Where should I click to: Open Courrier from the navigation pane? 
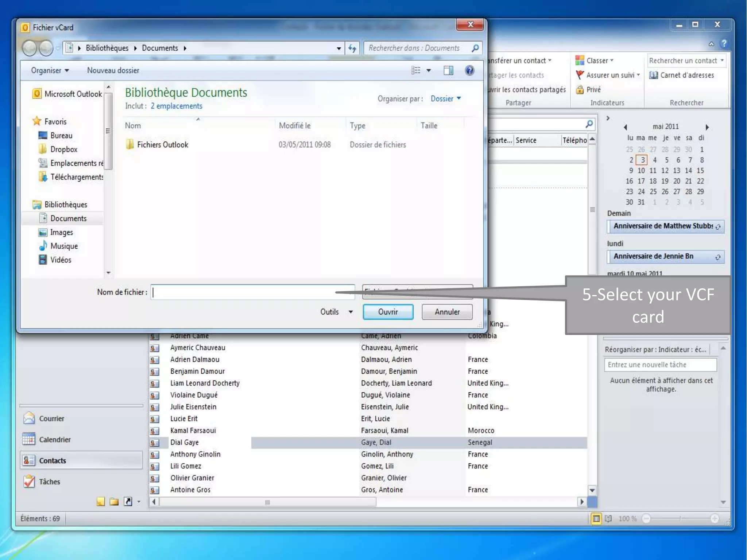[51, 419]
